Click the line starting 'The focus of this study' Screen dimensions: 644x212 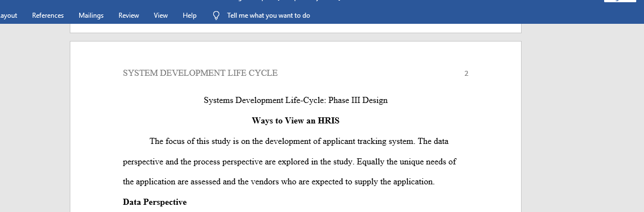[x=299, y=141]
